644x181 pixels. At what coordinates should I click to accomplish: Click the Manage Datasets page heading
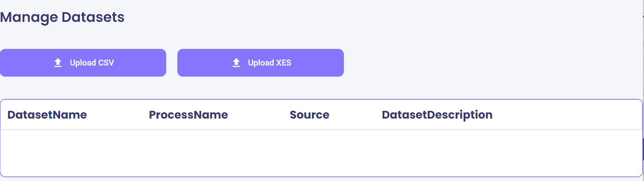click(62, 17)
